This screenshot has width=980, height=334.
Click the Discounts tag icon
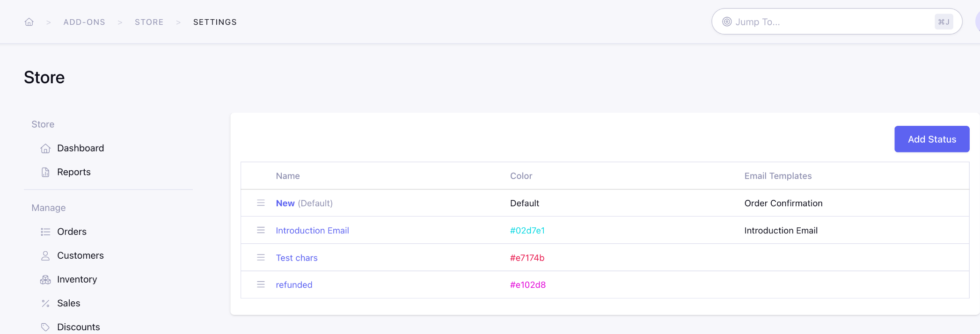[45, 327]
